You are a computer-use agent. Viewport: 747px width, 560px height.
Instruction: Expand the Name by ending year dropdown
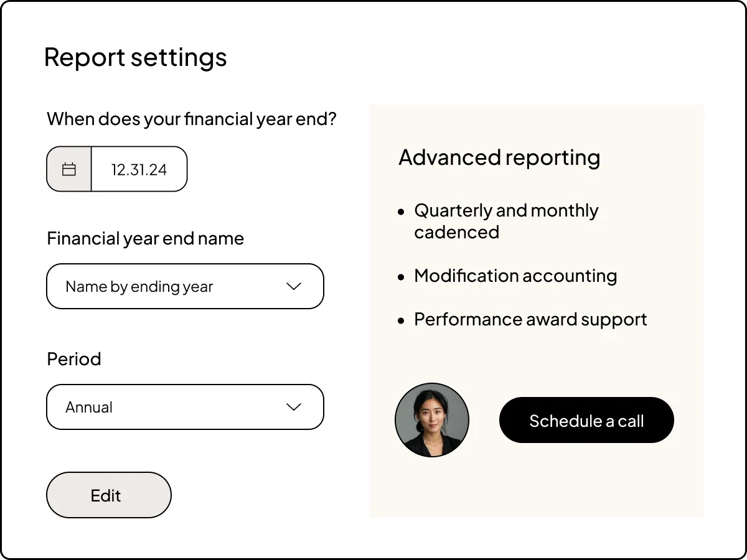click(x=185, y=286)
